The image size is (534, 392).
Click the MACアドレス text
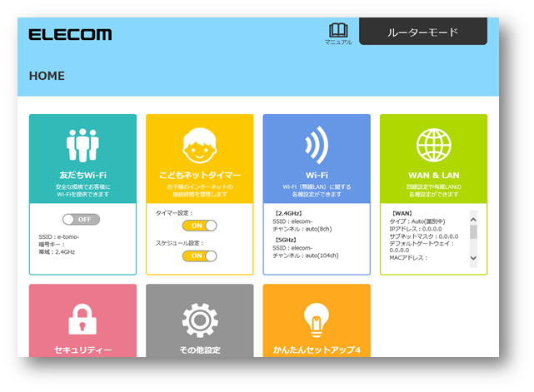click(408, 258)
